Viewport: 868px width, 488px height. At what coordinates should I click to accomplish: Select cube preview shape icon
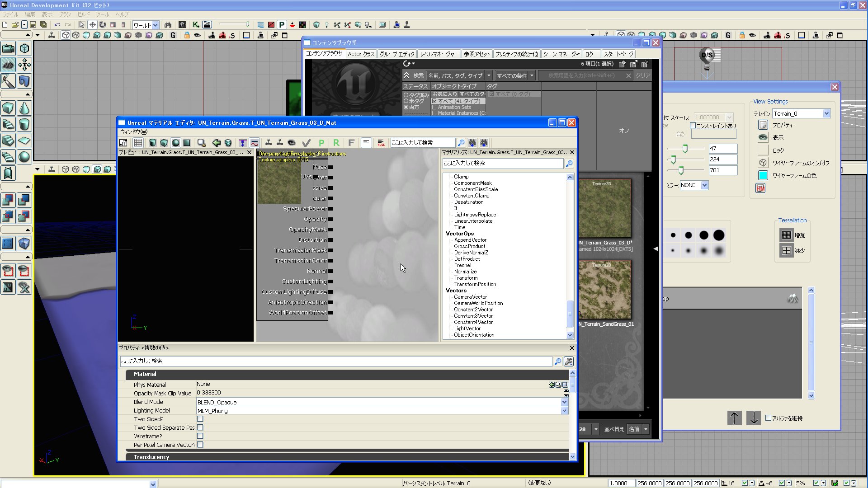164,143
